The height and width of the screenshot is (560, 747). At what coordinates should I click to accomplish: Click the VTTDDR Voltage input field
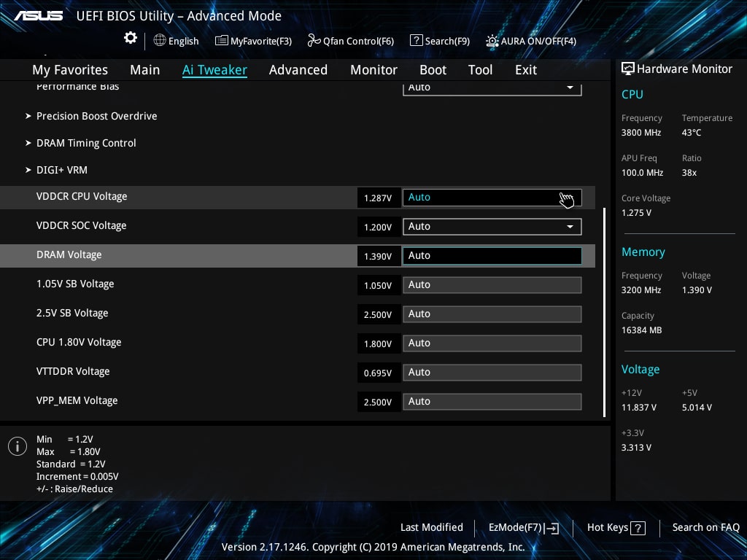tap(492, 373)
